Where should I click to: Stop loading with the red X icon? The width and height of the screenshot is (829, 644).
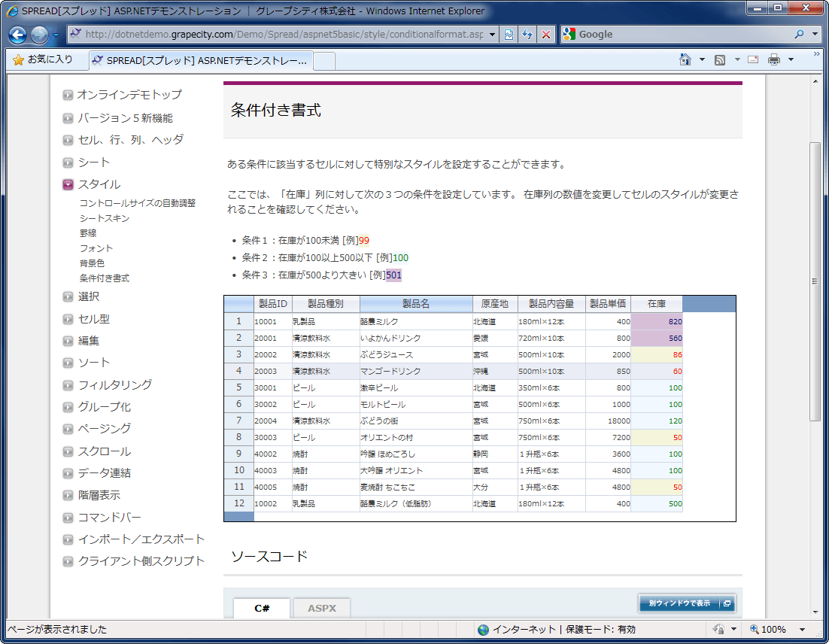click(x=546, y=35)
